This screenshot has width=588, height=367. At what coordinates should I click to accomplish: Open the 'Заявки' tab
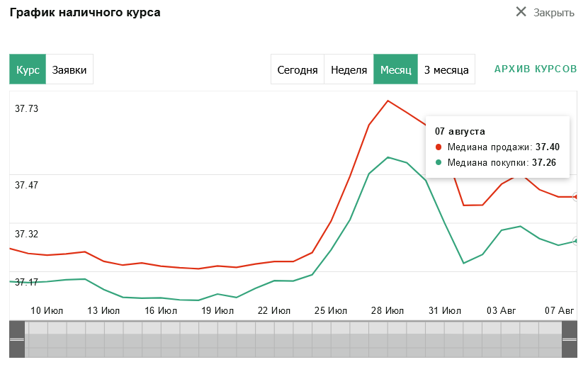[x=69, y=70]
